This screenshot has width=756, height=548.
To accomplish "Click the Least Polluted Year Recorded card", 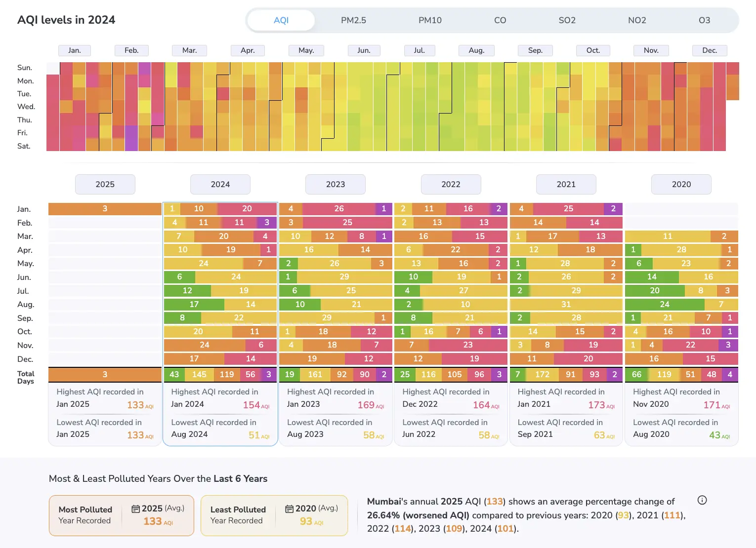I will click(274, 515).
